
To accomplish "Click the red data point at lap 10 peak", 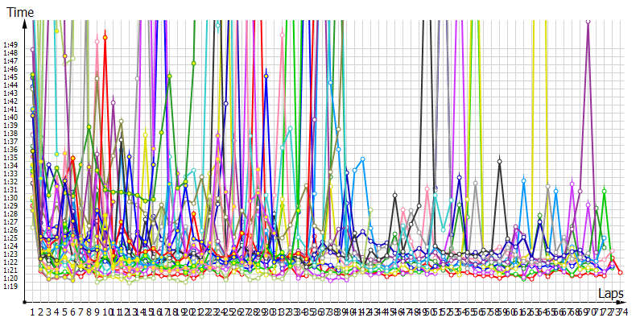I will pyautogui.click(x=105, y=36).
